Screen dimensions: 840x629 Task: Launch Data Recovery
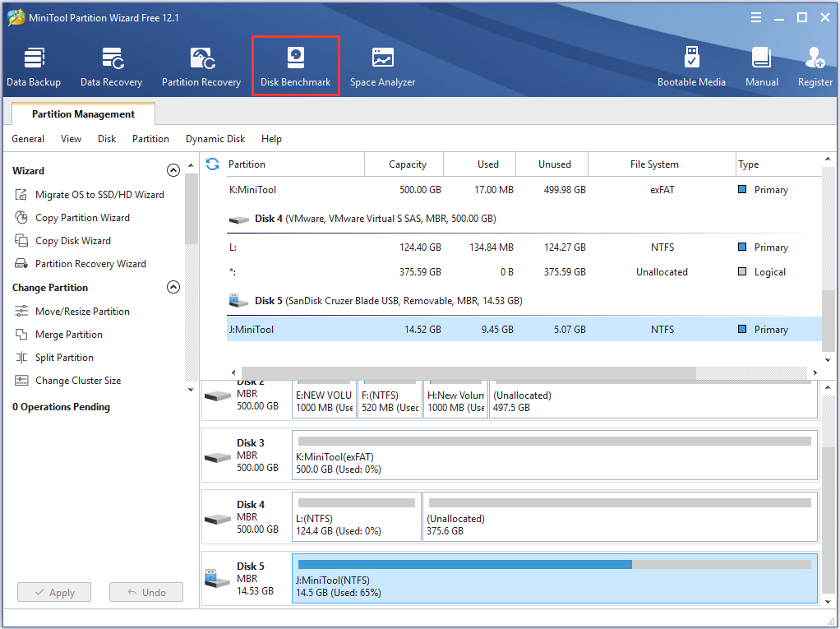coord(112,67)
